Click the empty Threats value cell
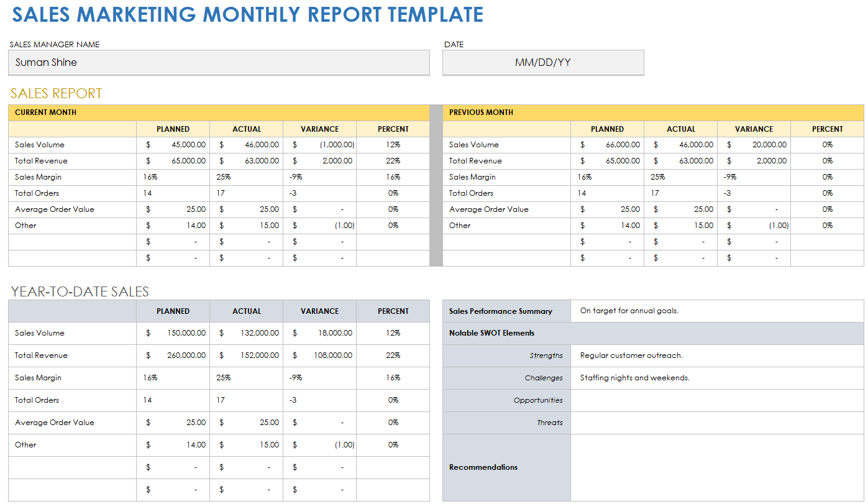 716,423
